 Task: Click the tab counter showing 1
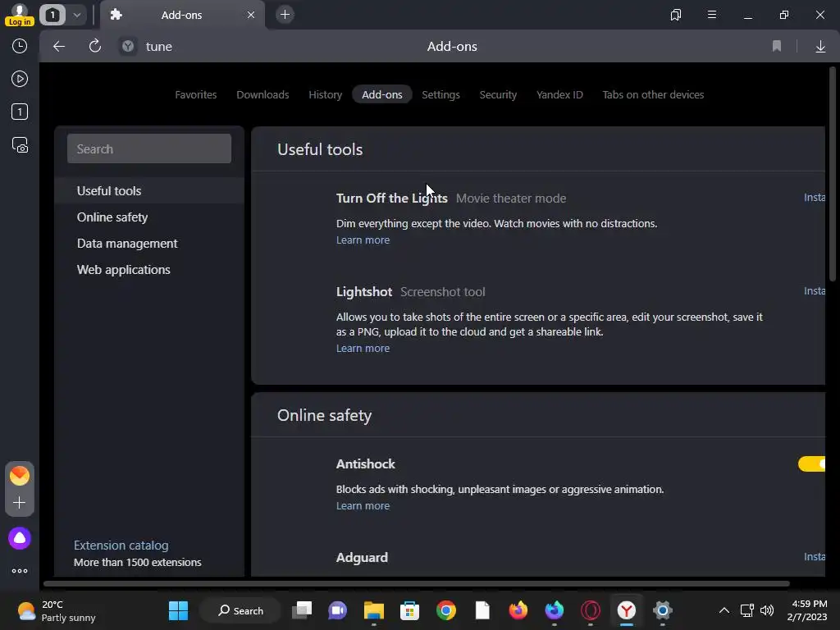tap(52, 15)
